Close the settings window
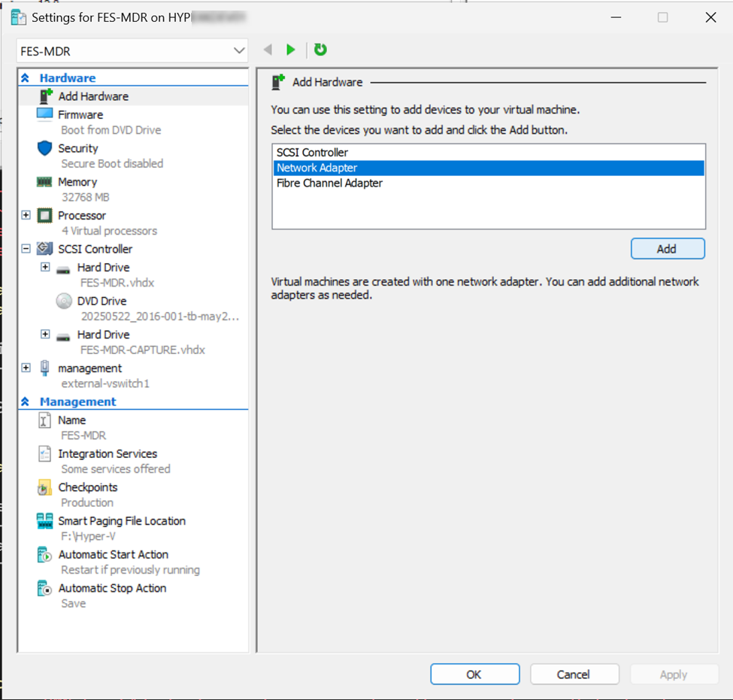Viewport: 733px width, 700px height. 710,18
